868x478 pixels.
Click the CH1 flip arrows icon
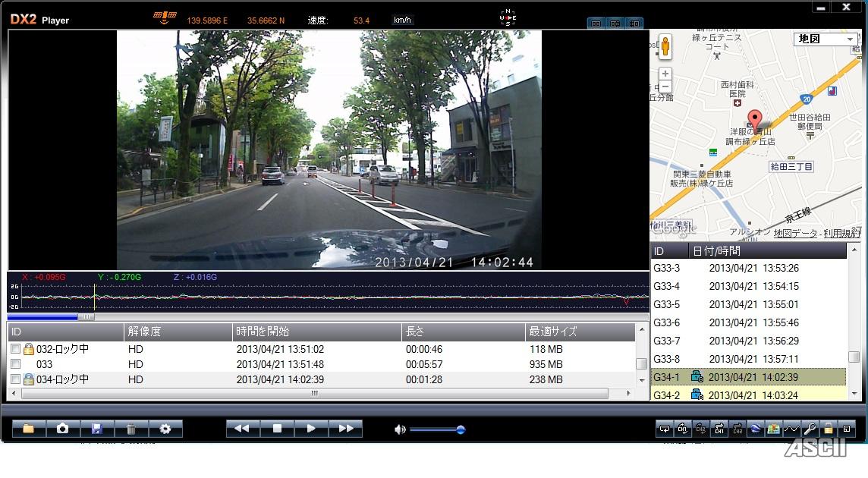click(x=719, y=429)
